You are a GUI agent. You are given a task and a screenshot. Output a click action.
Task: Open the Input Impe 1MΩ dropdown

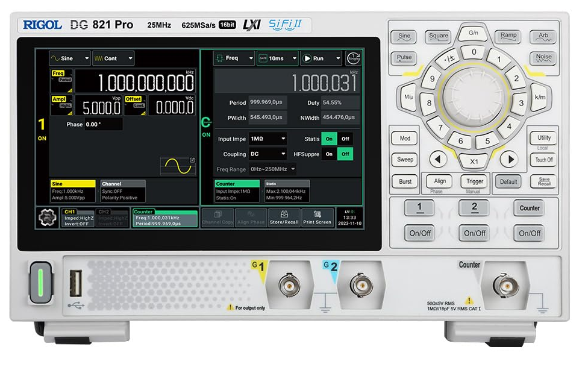tap(267, 139)
